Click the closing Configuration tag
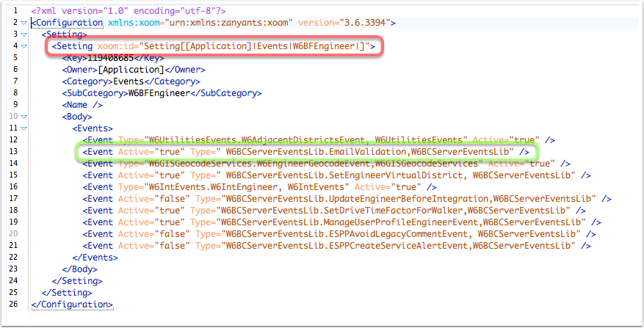The width and height of the screenshot is (644, 328). [72, 304]
